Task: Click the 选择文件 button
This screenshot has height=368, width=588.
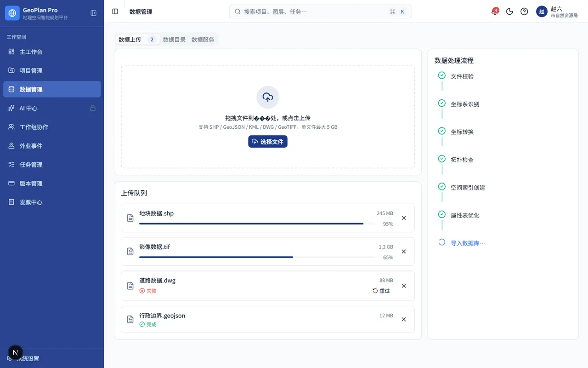Action: [268, 142]
